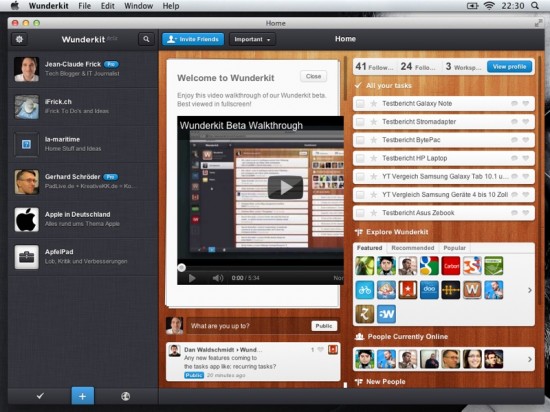
Task: Check off Testbericht BytePac task
Action: 360,140
